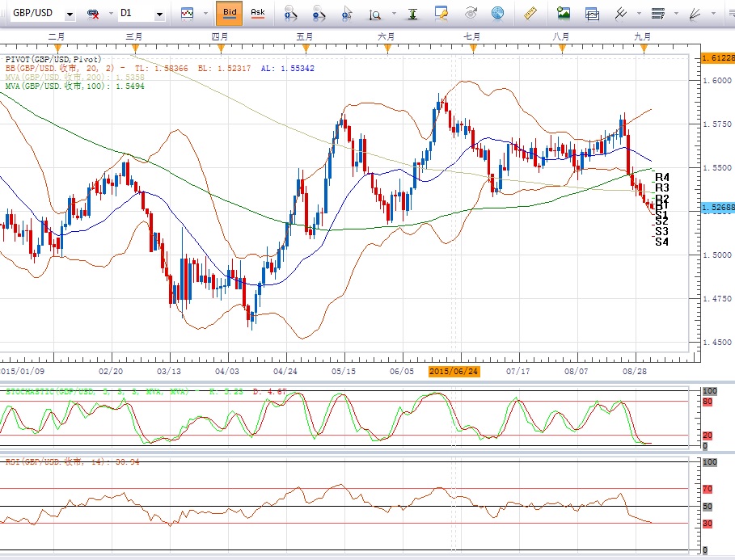This screenshot has width=735, height=560.
Task: Click the 04/03 date axis label
Action: pyautogui.click(x=227, y=371)
